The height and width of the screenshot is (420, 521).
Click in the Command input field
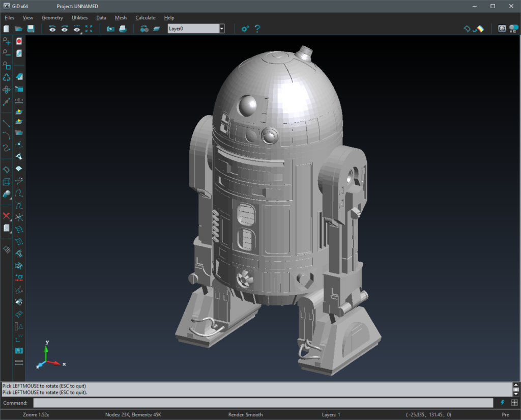263,403
